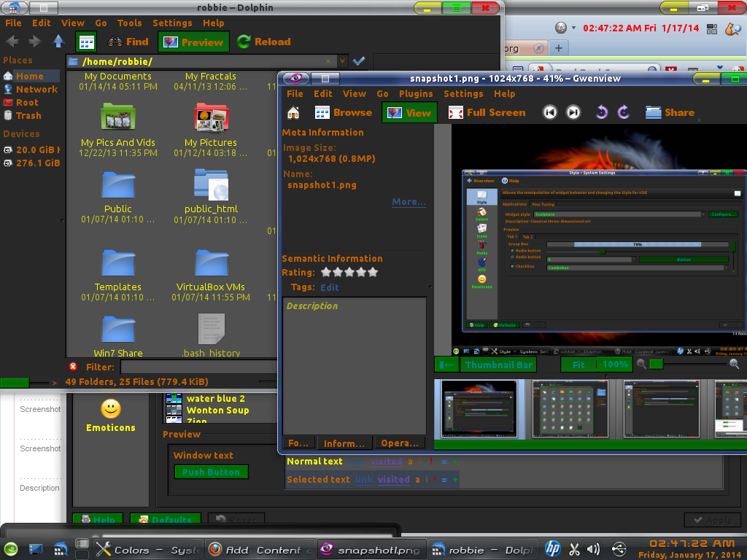Screen dimensions: 747x560
Task: Switch to Colors System Settings taskbar entry
Action: pos(149,550)
